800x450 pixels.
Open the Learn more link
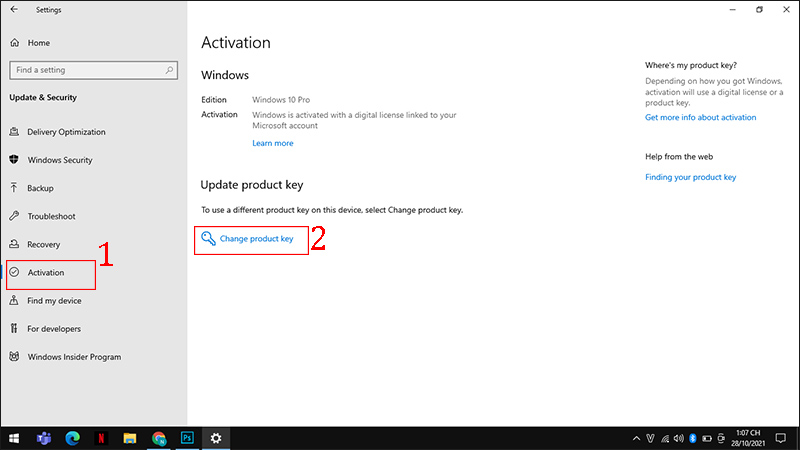[x=273, y=143]
